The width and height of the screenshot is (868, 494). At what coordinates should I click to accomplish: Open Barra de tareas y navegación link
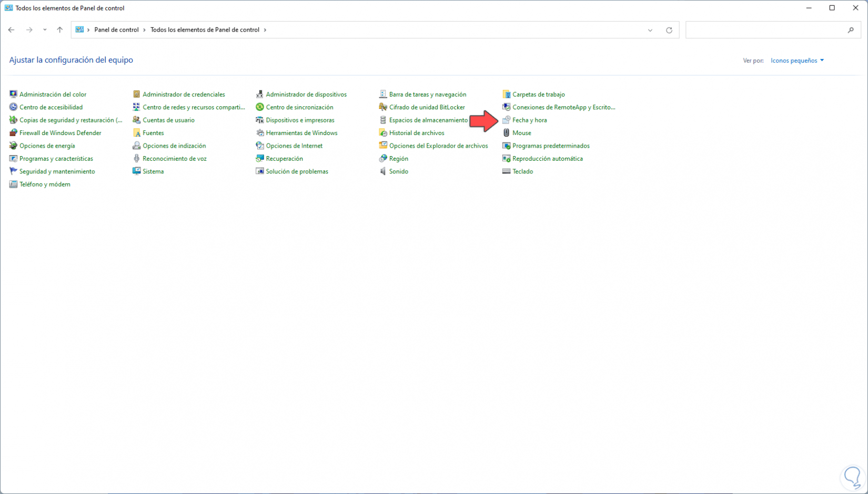click(428, 95)
